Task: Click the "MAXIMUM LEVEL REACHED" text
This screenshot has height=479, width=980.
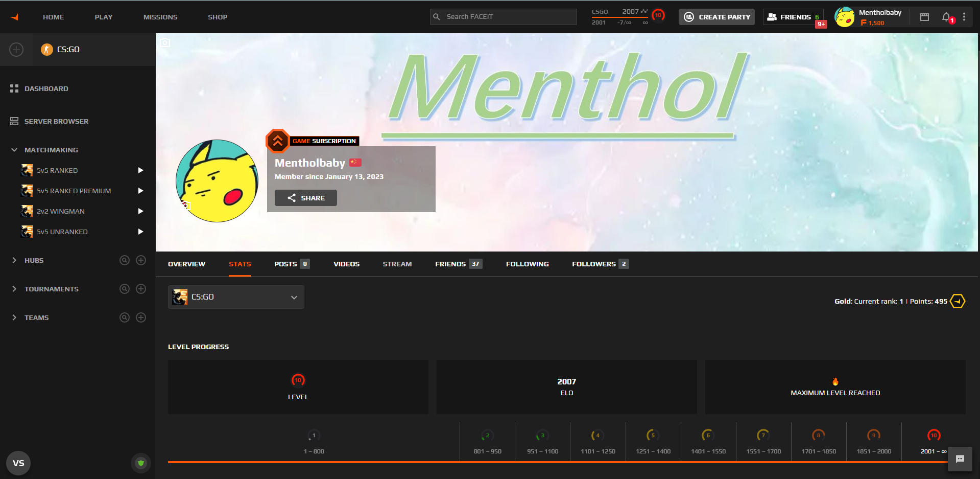Action: [835, 393]
